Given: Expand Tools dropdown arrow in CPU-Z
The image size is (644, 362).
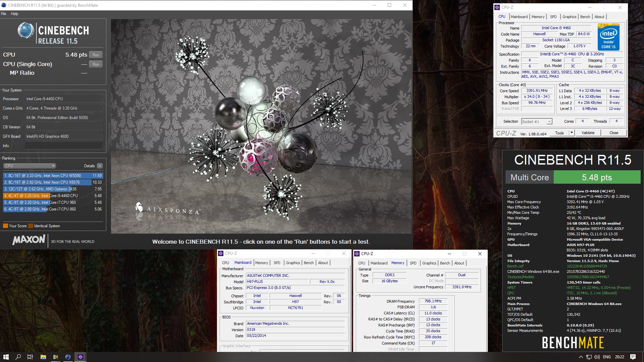Looking at the screenshot, I should [572, 133].
